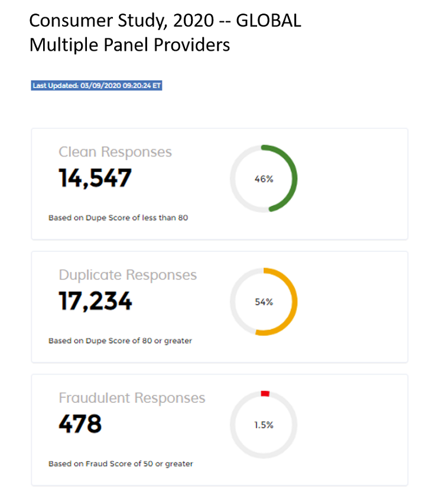Select the 1.5% label inside the donut
The image size is (448, 494).
(x=264, y=425)
